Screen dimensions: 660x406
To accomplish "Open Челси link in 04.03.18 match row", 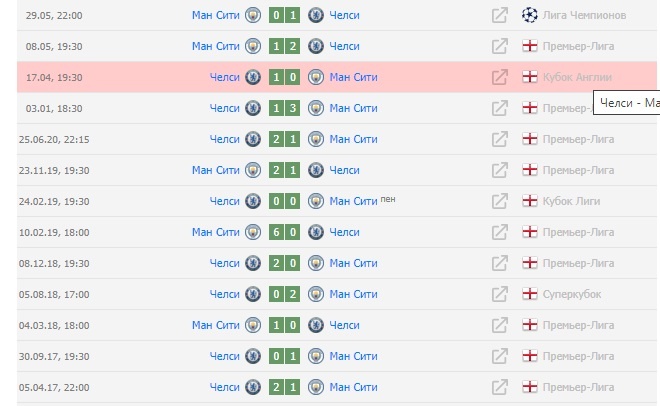I will pos(344,325).
